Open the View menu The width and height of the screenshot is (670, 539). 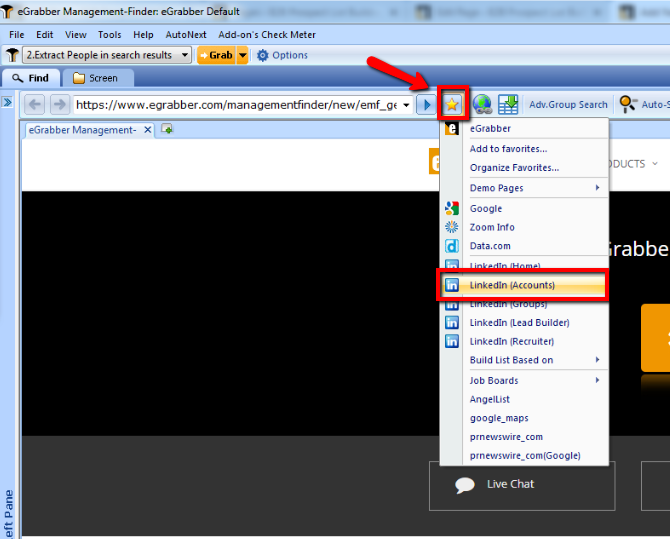pos(76,35)
